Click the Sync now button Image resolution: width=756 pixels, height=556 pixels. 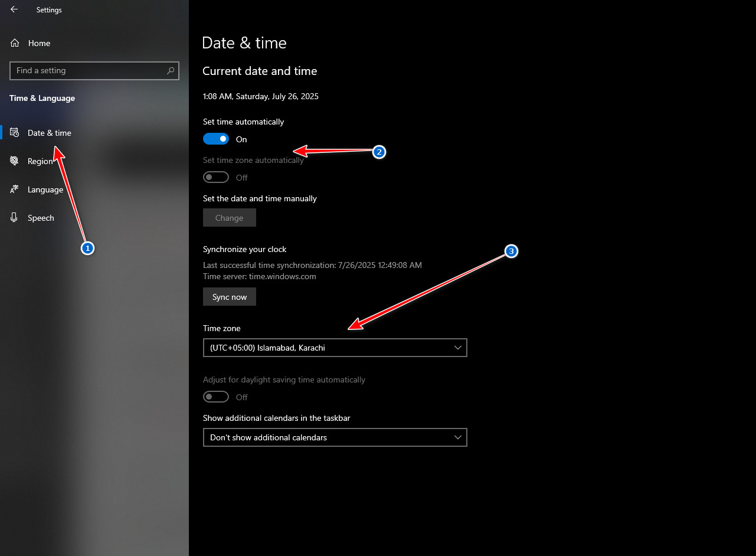tap(229, 296)
